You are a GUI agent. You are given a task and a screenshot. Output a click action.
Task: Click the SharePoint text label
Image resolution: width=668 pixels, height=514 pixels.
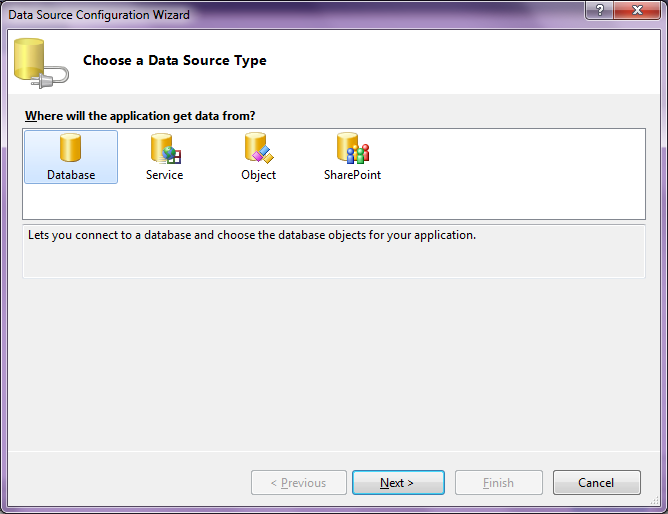tap(352, 175)
